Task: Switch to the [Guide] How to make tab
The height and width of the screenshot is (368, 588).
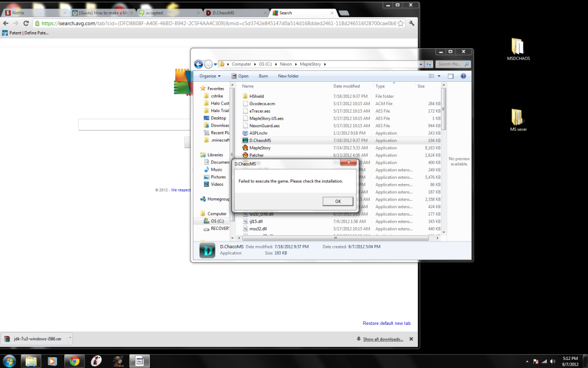Action: click(103, 13)
